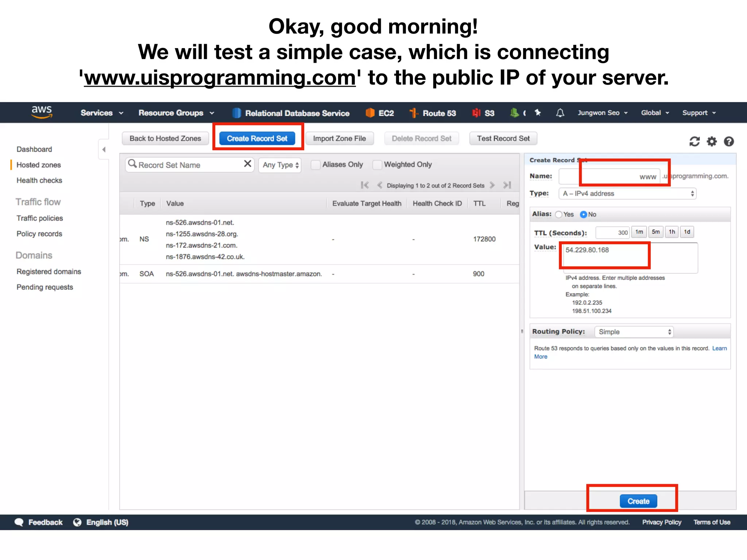This screenshot has height=560, width=747.
Task: Click English (US) language selector
Action: click(x=107, y=522)
